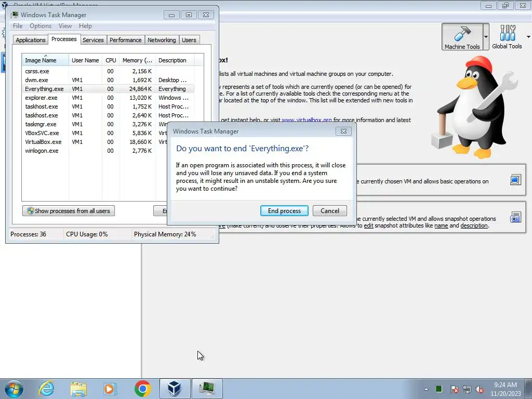Click the Global Tools icon
532x399 pixels.
pyautogui.click(x=507, y=37)
